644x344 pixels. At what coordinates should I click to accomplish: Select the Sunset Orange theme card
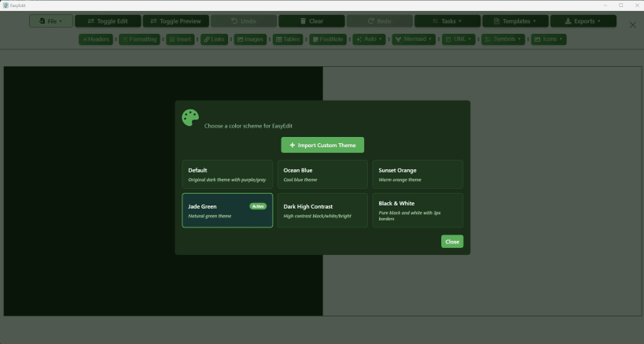tap(418, 174)
